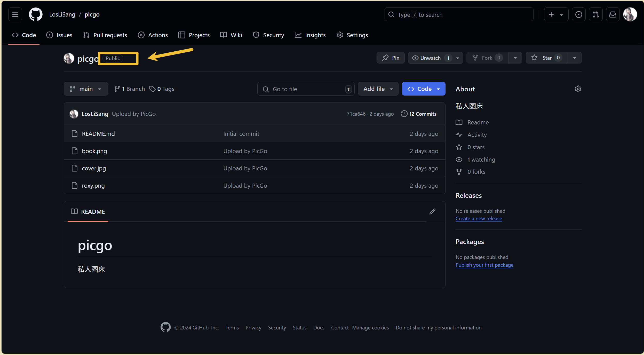This screenshot has width=644, height=355.
Task: Open the issues shortcut icon in header
Action: (x=578, y=14)
